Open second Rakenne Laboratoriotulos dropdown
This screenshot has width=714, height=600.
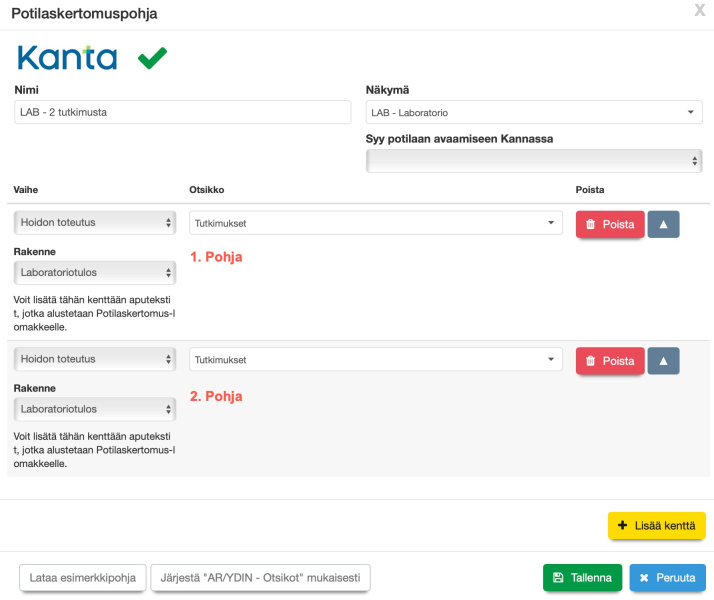coord(95,408)
